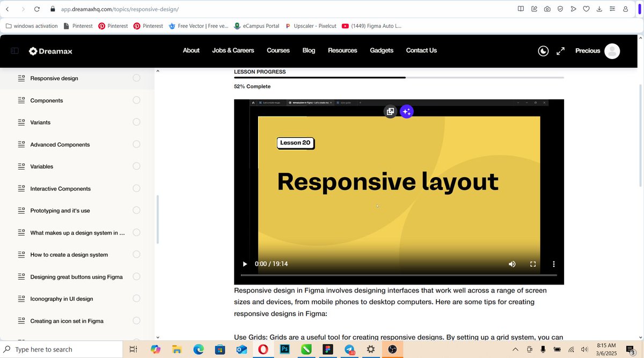Mark Components completion circle
The height and width of the screenshot is (358, 644).
pos(136,100)
